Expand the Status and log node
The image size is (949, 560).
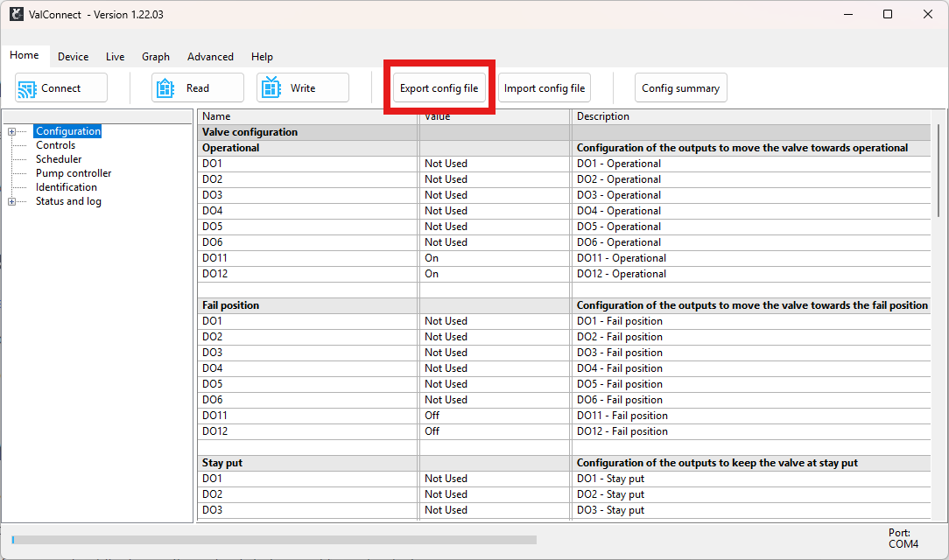tap(11, 202)
